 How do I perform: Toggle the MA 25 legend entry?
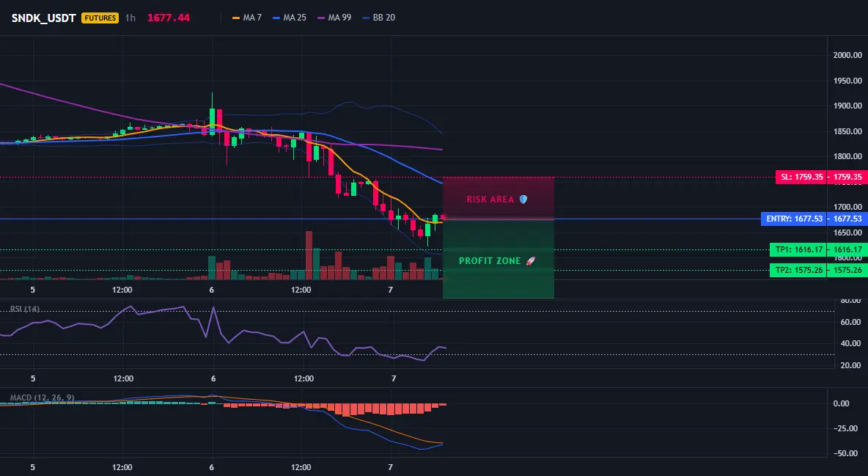(x=290, y=18)
